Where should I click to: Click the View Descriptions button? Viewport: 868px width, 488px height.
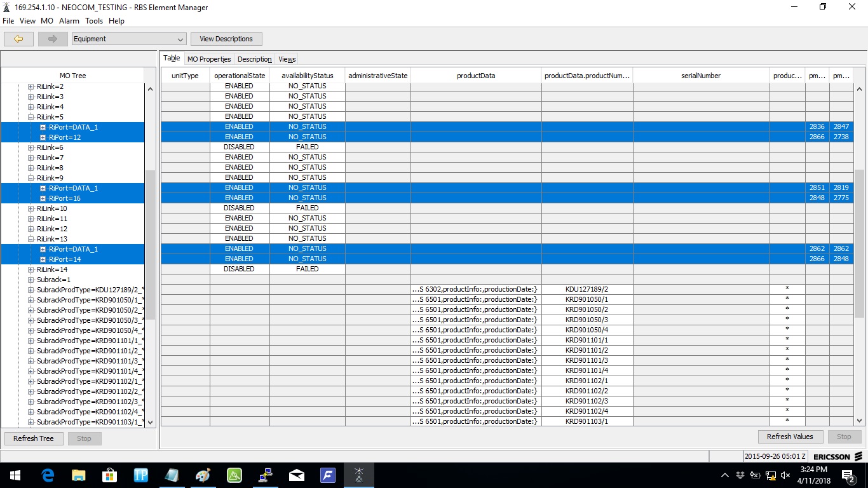coord(226,39)
